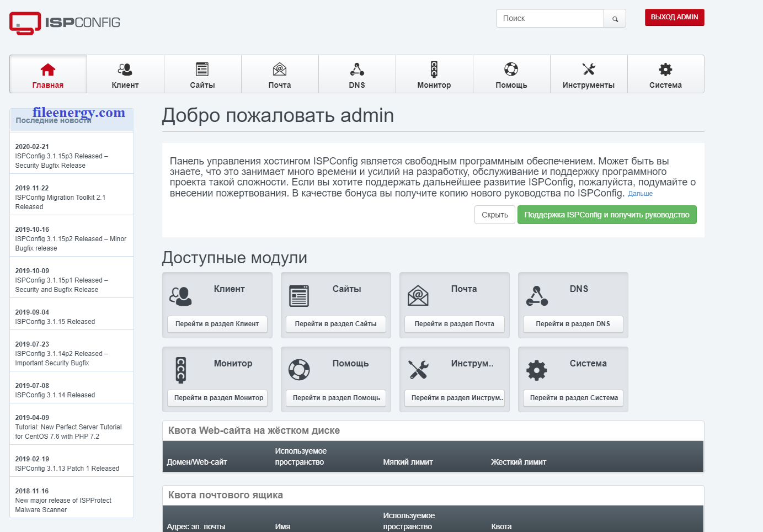Open the DNS navigation tab
This screenshot has width=763, height=532.
tap(357, 74)
